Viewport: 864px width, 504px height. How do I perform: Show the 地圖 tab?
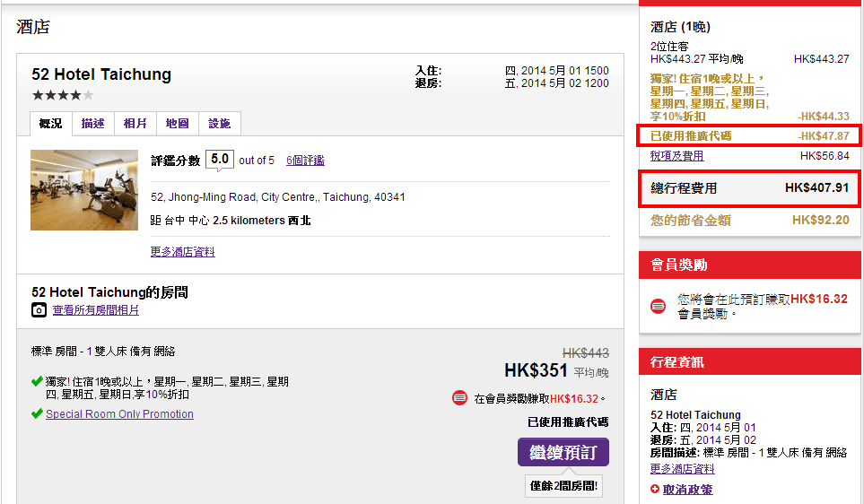click(177, 124)
